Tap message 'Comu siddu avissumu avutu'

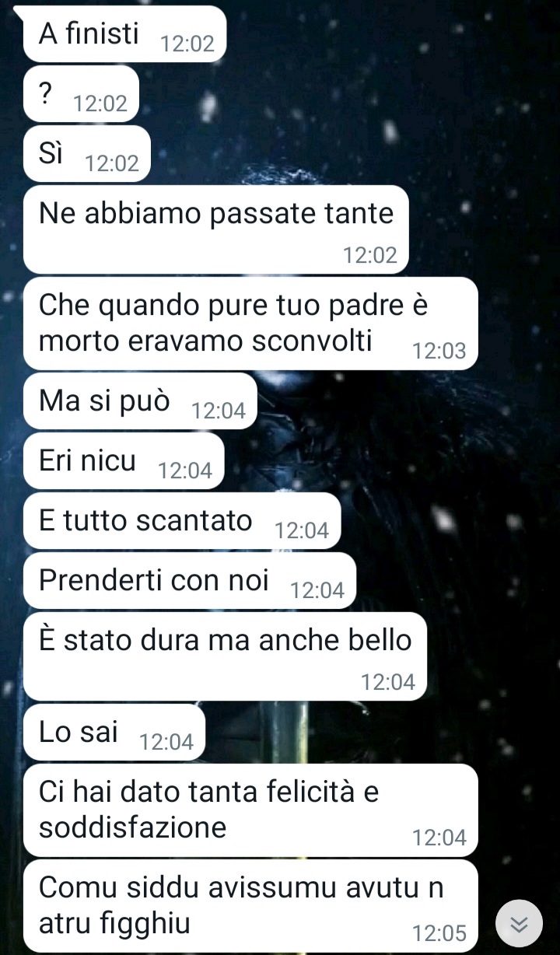[250, 905]
